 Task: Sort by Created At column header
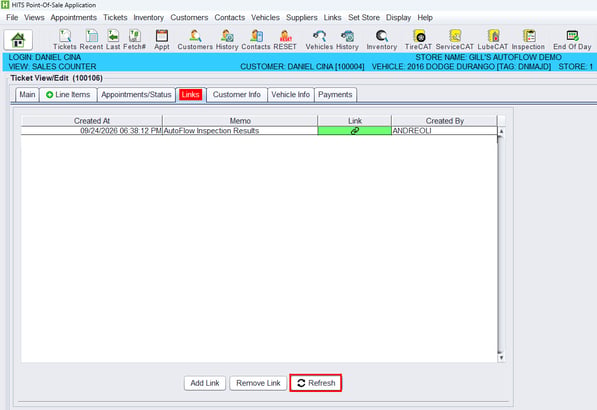click(x=92, y=121)
